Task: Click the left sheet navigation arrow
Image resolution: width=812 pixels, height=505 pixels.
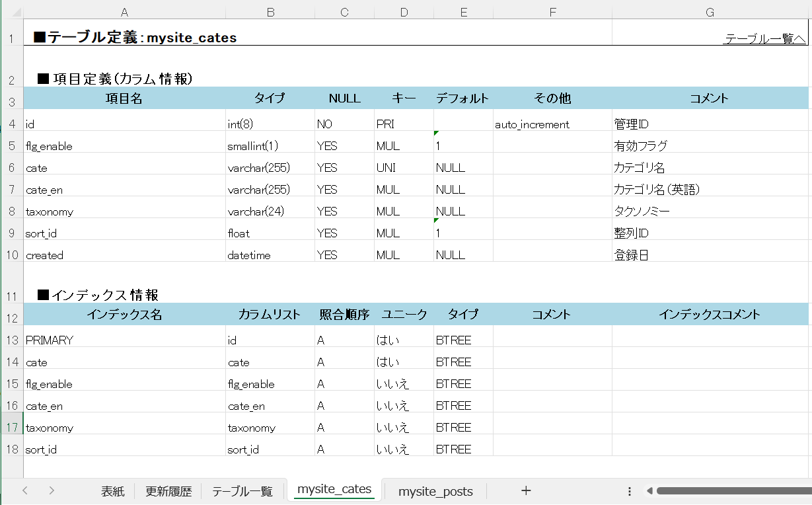Action: (x=24, y=490)
